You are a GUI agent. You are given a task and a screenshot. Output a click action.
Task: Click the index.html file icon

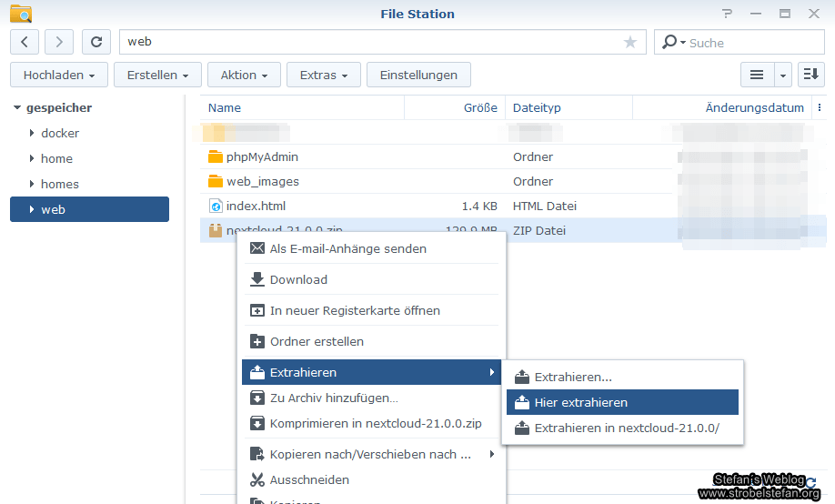coord(216,206)
